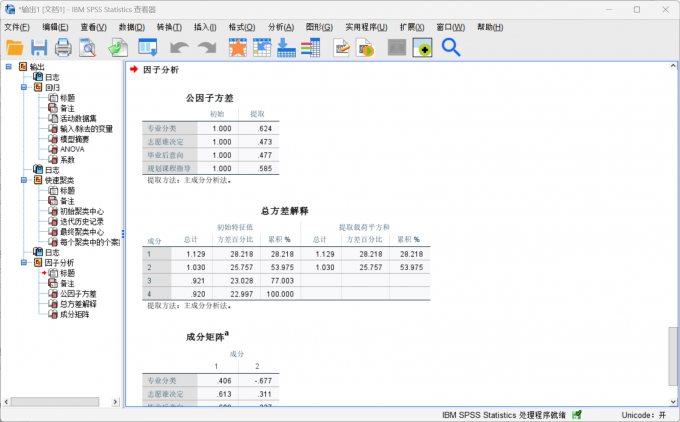
Task: Collapse the 因子分析 outline node
Action: [24, 263]
